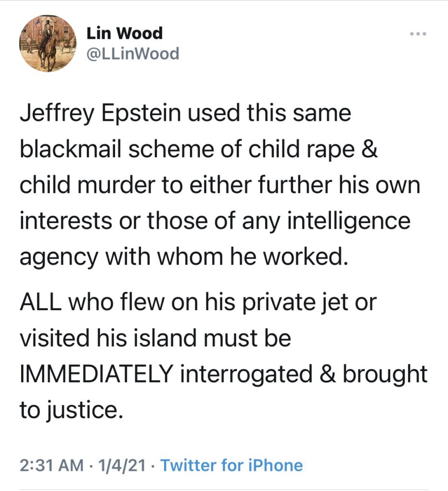Click the phrase 'to justice.' ending the tweet

[71, 410]
